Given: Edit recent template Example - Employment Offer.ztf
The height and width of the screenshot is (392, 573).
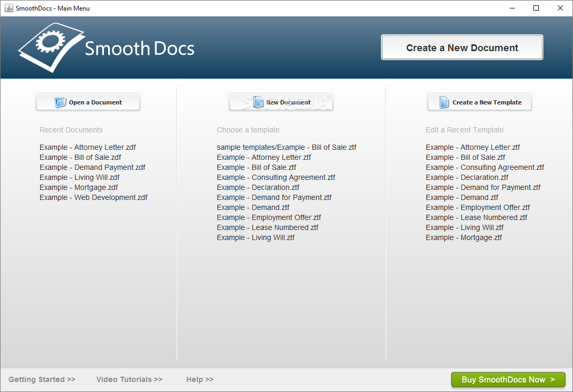Looking at the screenshot, I should [478, 207].
